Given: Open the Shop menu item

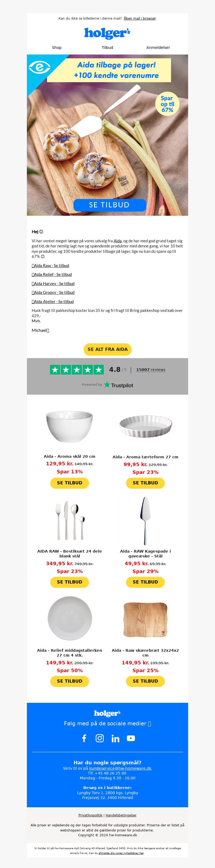Looking at the screenshot, I should [x=57, y=48].
